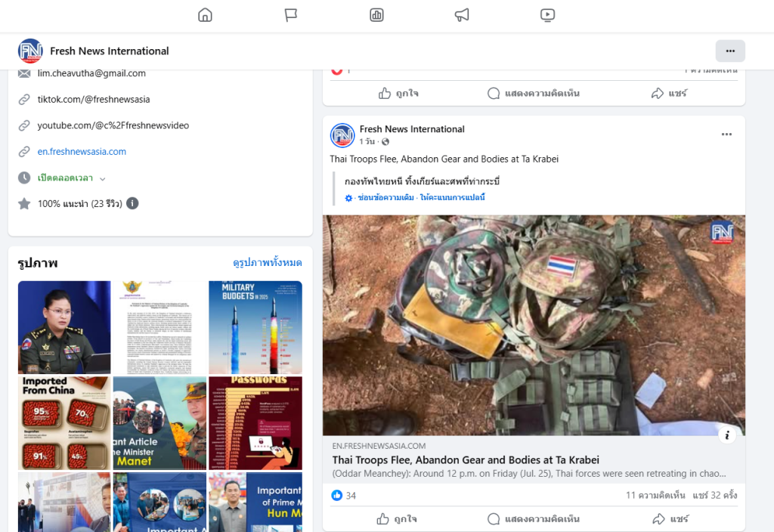Open the abandoned military gear post image
Viewport: 774px width, 532px height.
tap(534, 325)
